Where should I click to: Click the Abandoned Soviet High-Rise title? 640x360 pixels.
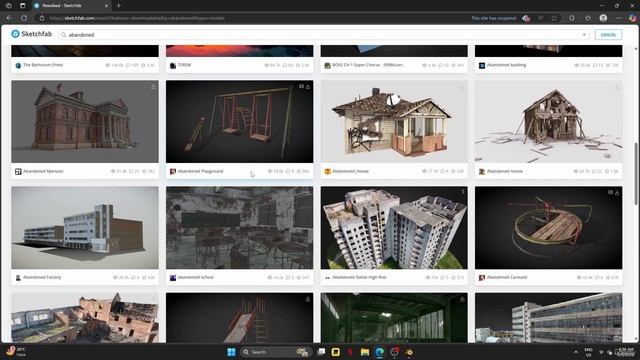(x=359, y=277)
